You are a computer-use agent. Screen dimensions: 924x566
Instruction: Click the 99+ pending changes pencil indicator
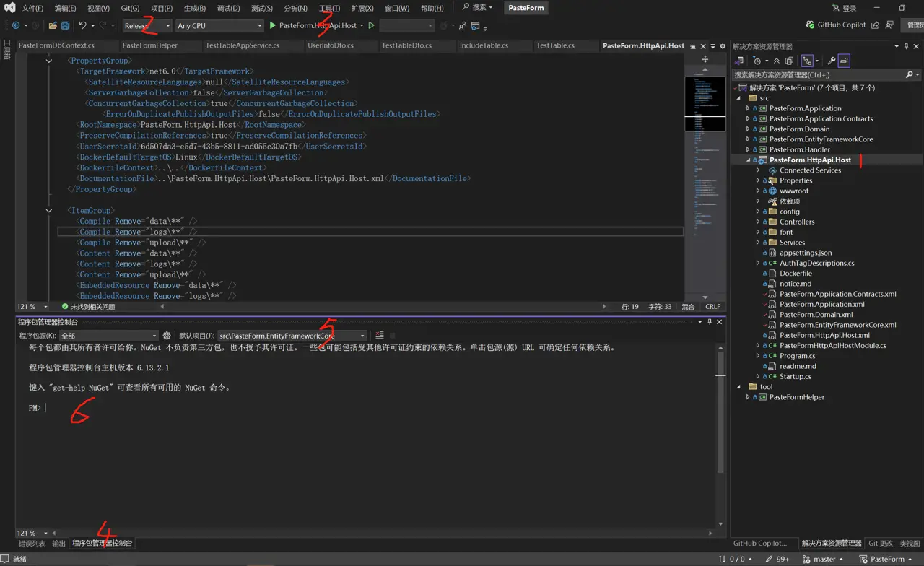pos(777,559)
